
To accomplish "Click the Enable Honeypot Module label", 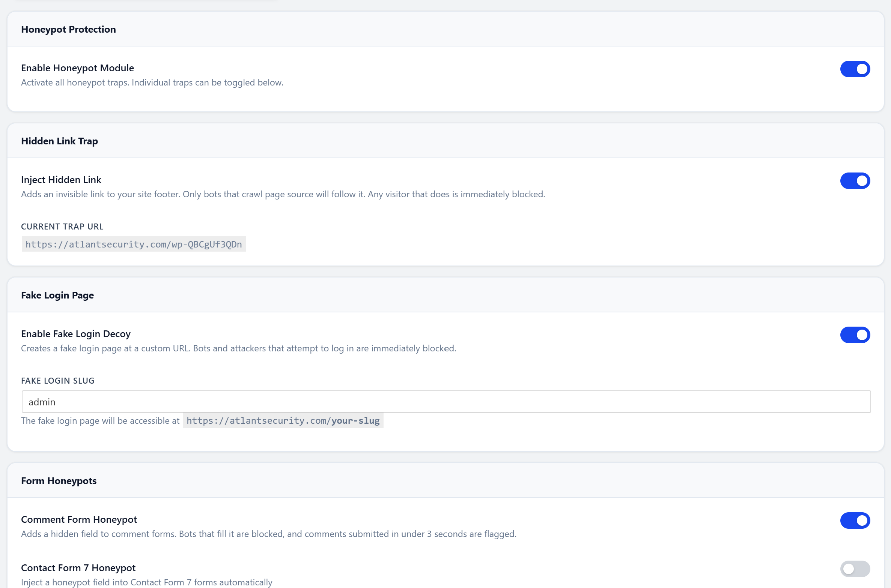I will coord(77,68).
